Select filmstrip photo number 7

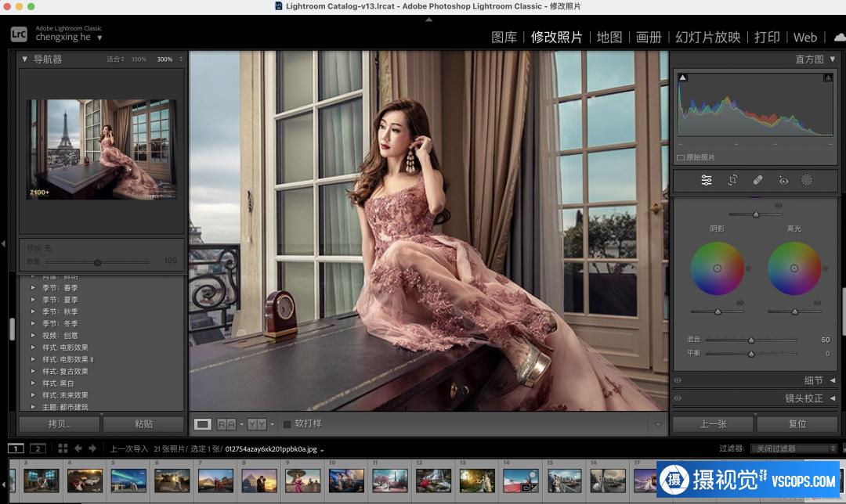click(215, 481)
